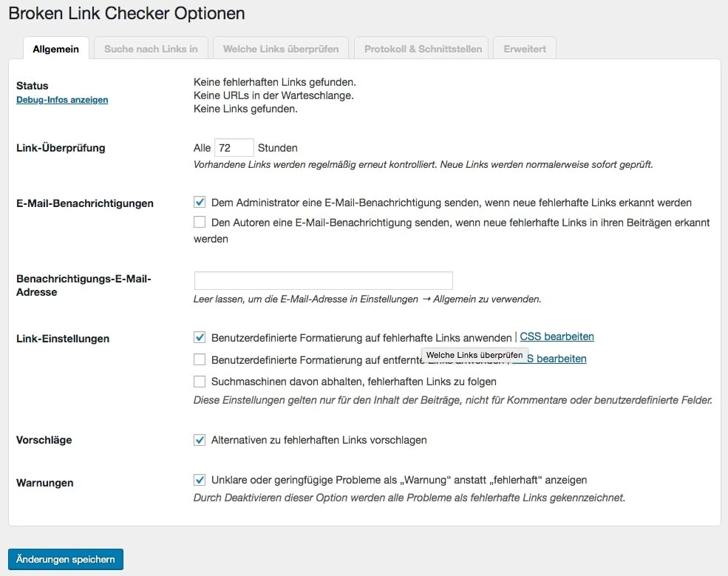Image resolution: width=728 pixels, height=576 pixels.
Task: Click the Broken Link Checker Optionen heading
Action: pyautogui.click(x=126, y=13)
